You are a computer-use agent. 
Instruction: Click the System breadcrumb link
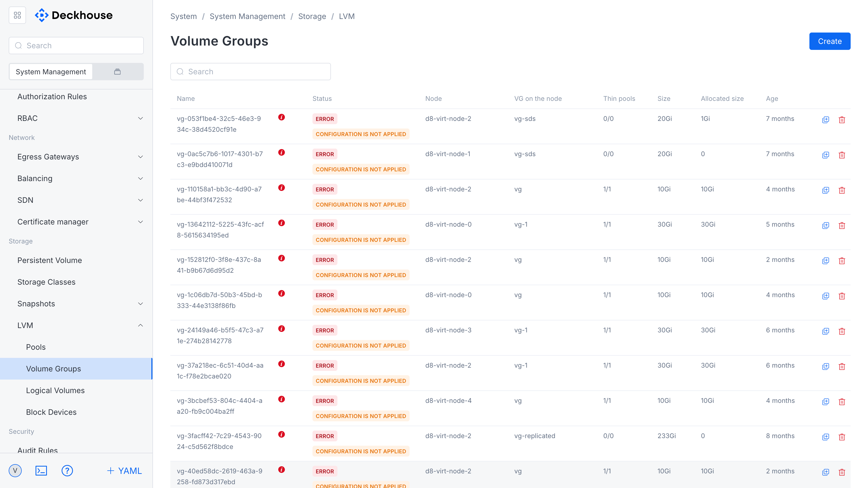(183, 16)
